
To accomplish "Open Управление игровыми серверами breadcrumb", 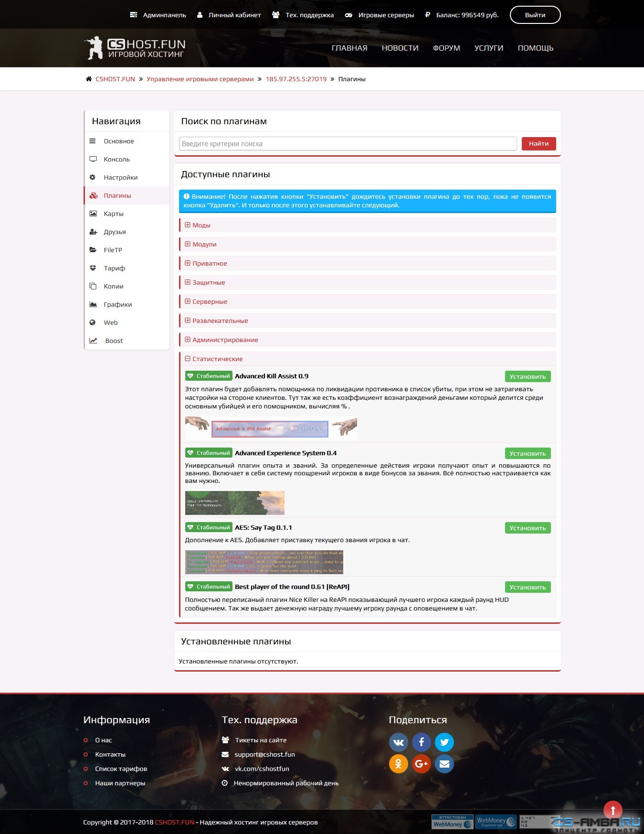I will (x=200, y=79).
